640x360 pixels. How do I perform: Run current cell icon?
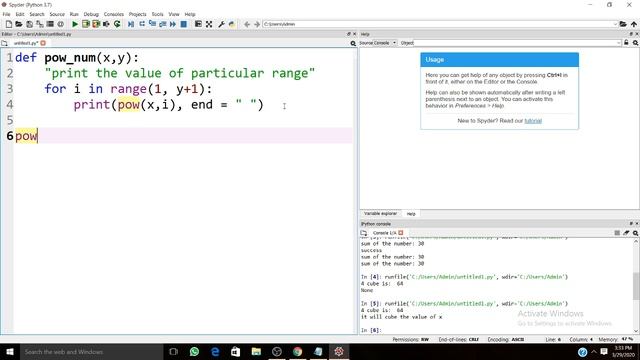(85, 24)
